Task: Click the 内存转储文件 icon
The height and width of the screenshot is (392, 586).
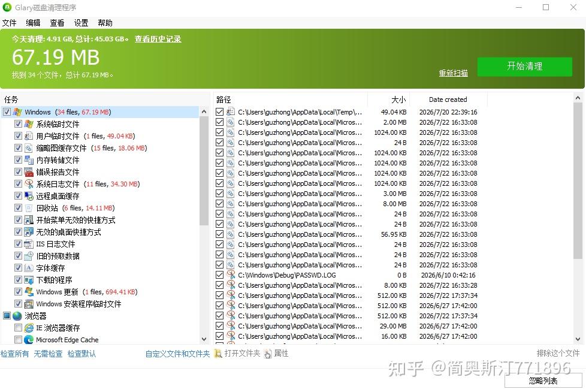Action: pyautogui.click(x=29, y=159)
